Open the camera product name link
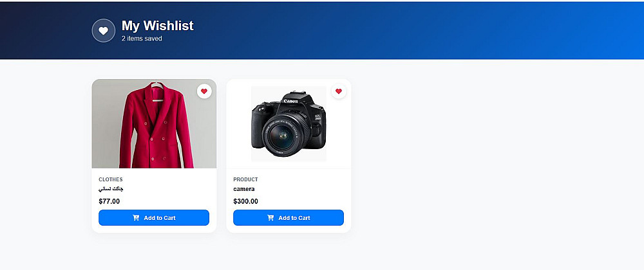This screenshot has height=270, width=644. coord(244,189)
